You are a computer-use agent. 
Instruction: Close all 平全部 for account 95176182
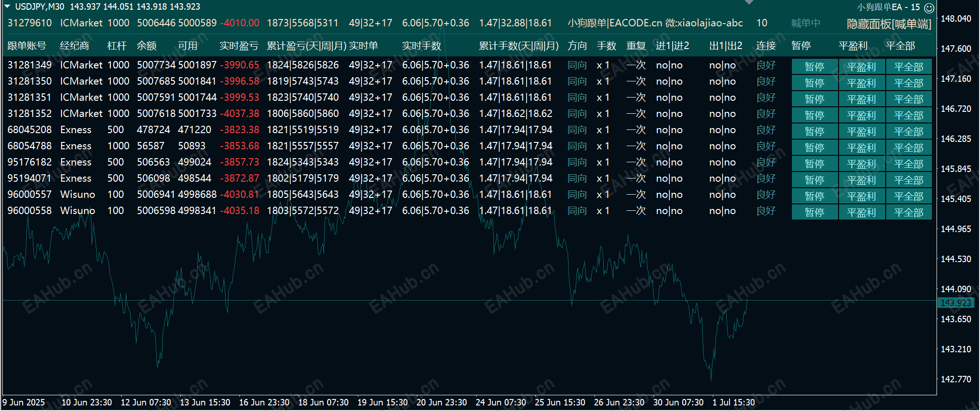909,164
